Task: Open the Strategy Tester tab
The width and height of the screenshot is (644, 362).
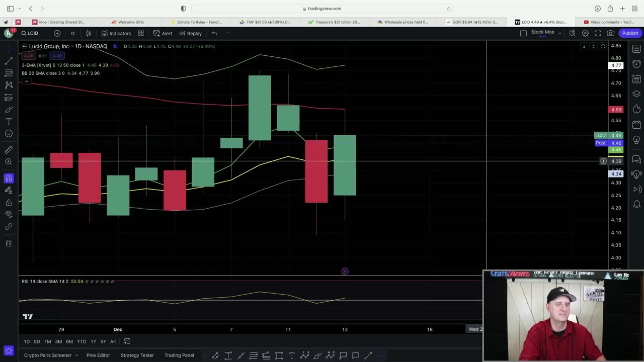Action: 137,355
